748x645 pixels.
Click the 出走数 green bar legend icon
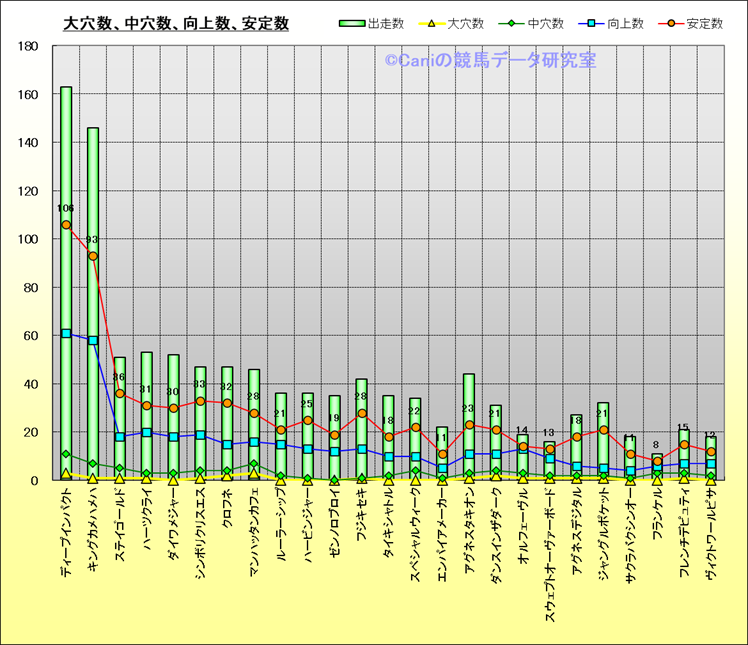coord(352,23)
